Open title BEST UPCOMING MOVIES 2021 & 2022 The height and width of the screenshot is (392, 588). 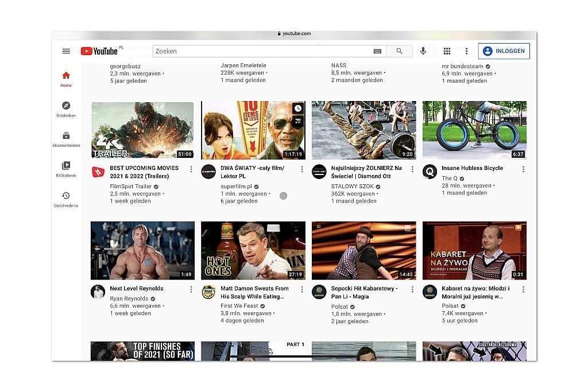pos(144,172)
